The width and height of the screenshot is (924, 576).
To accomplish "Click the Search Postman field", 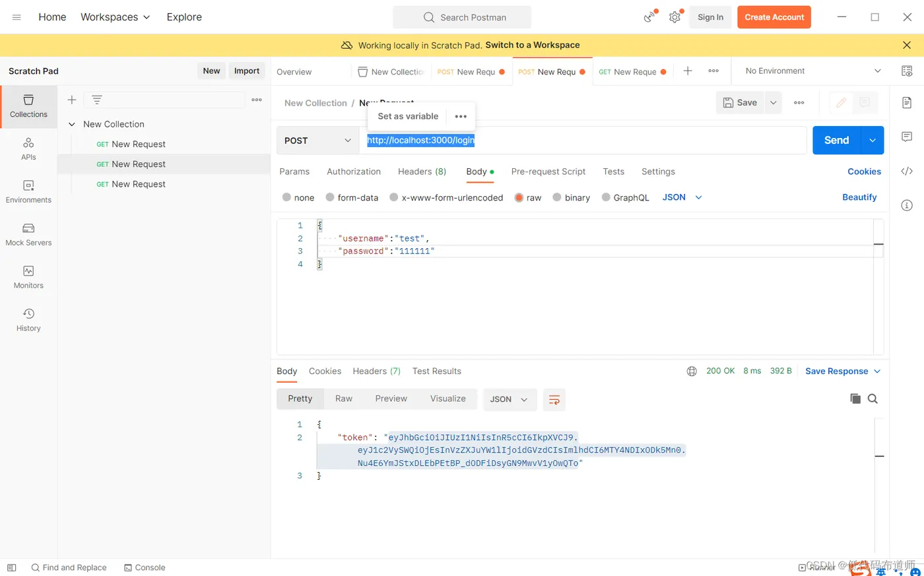I will click(462, 17).
